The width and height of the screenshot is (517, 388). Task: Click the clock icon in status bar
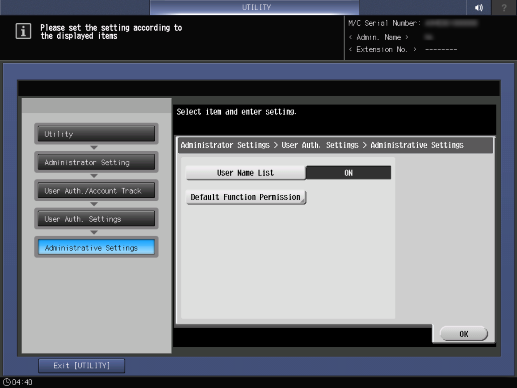coord(7,382)
